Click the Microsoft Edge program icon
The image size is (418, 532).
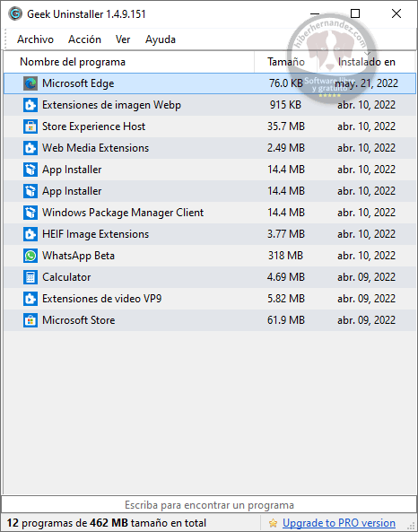click(x=30, y=83)
